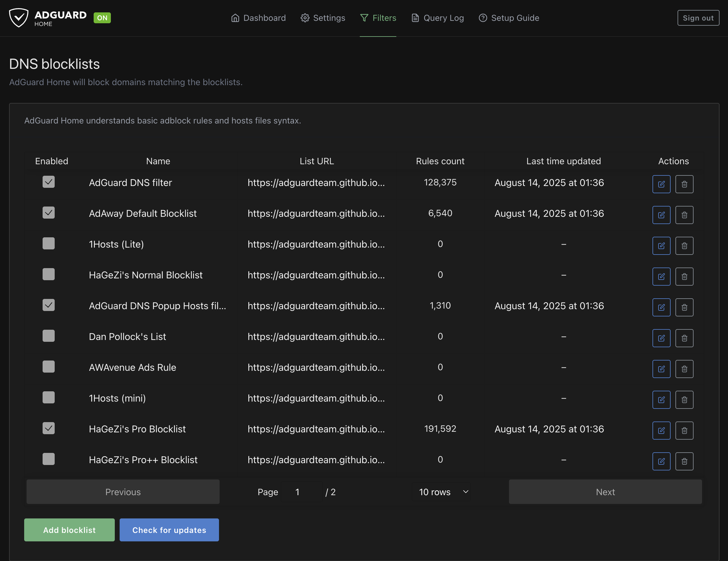Delete the AWAvenue Ads Rule list
The height and width of the screenshot is (561, 728).
coord(684,369)
